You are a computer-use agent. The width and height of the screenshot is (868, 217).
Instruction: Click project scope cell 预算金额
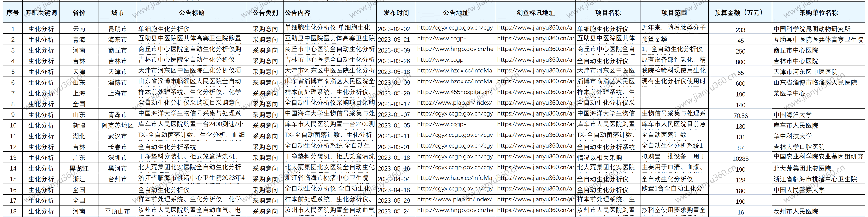[654, 40]
